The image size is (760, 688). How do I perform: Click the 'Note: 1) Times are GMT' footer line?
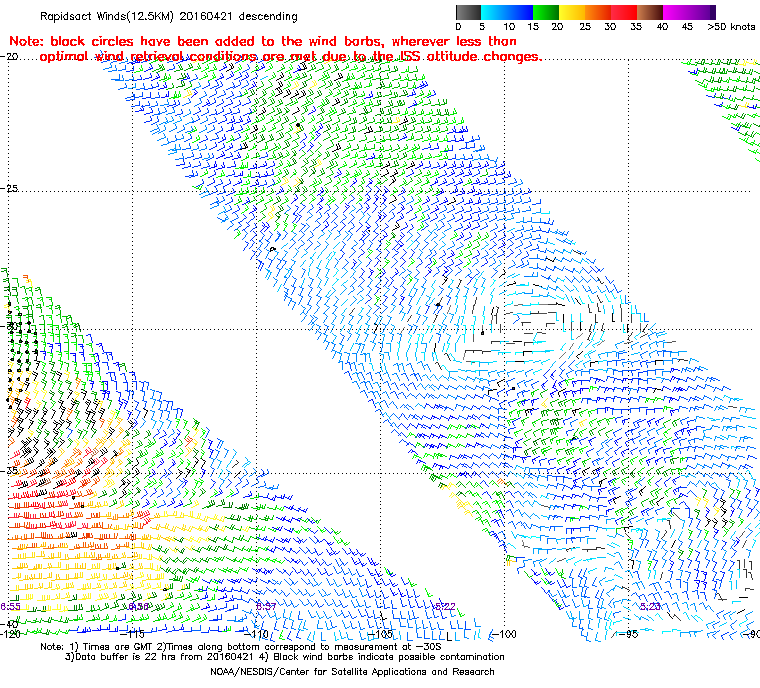tap(241, 646)
